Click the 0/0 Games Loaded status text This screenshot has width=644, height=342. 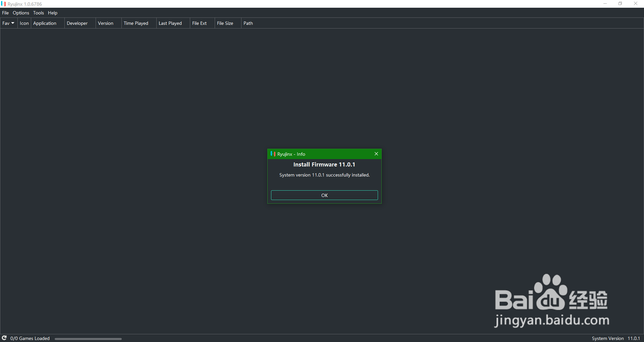(x=30, y=338)
